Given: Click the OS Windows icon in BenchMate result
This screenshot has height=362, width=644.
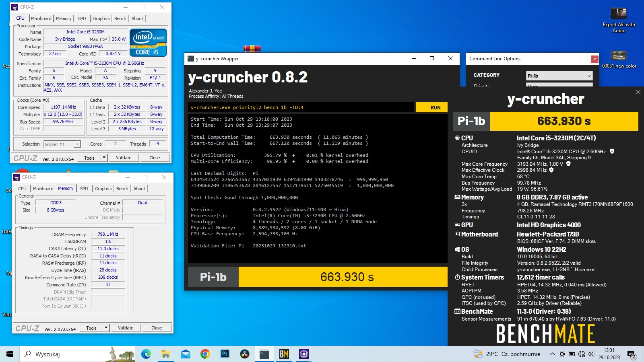Looking at the screenshot, I should (457, 249).
